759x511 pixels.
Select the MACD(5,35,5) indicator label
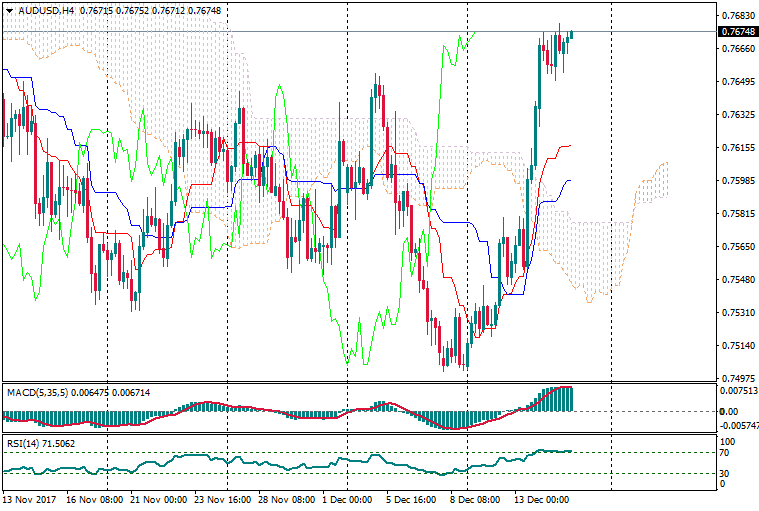36,392
